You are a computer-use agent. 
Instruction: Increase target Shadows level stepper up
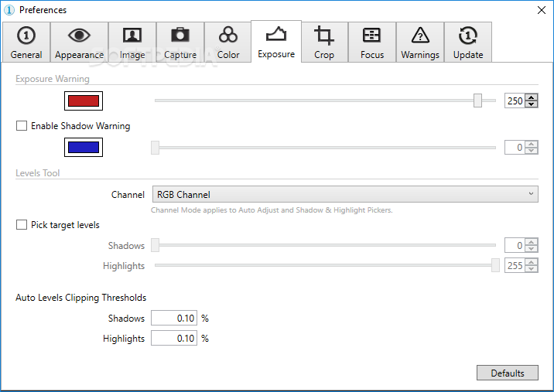coord(532,242)
